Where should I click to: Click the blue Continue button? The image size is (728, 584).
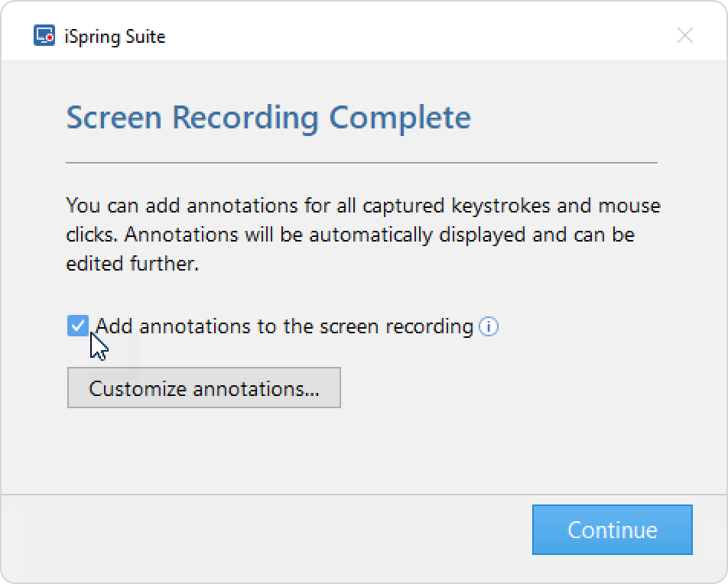tap(613, 530)
